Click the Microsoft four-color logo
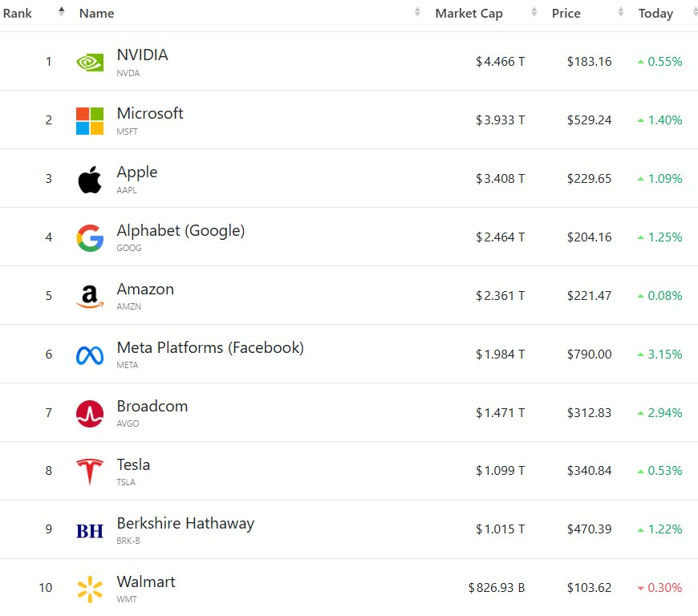The width and height of the screenshot is (698, 616). [90, 121]
